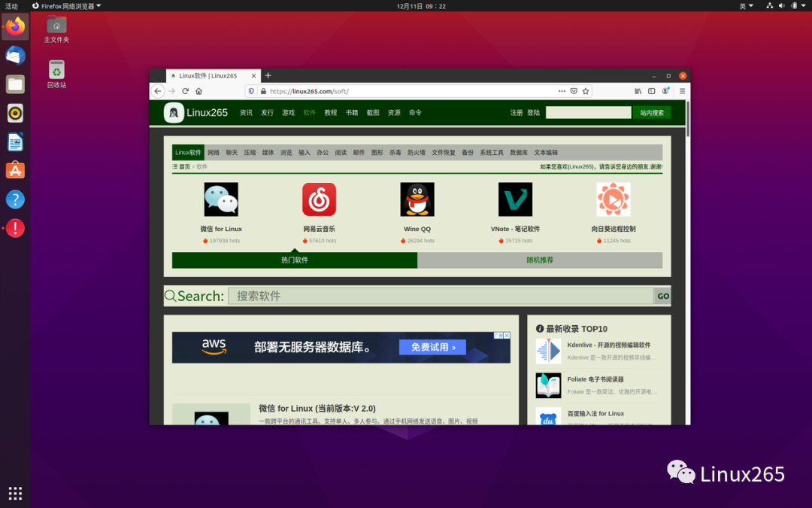The width and height of the screenshot is (812, 508).
Task: Open Firefox hamburger application menu
Action: (x=682, y=91)
